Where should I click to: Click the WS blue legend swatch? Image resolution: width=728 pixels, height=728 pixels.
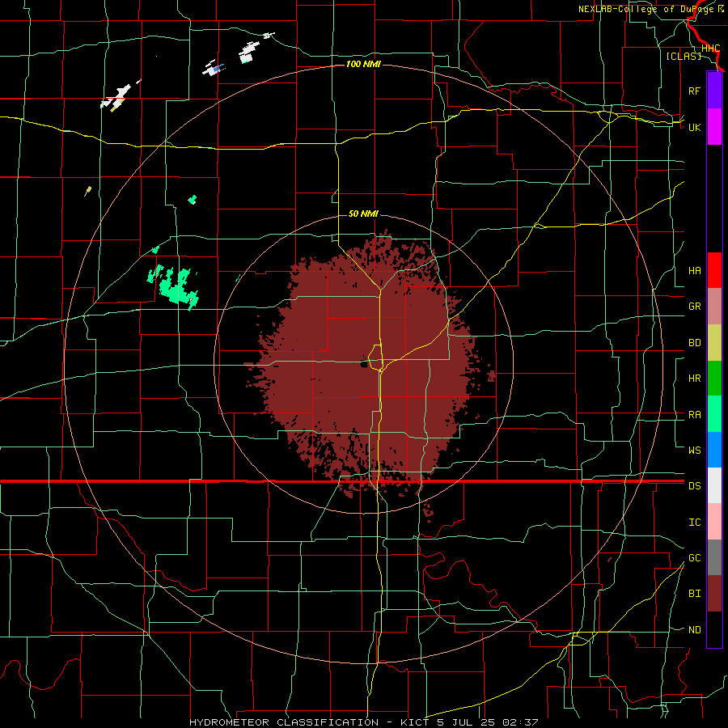[714, 450]
